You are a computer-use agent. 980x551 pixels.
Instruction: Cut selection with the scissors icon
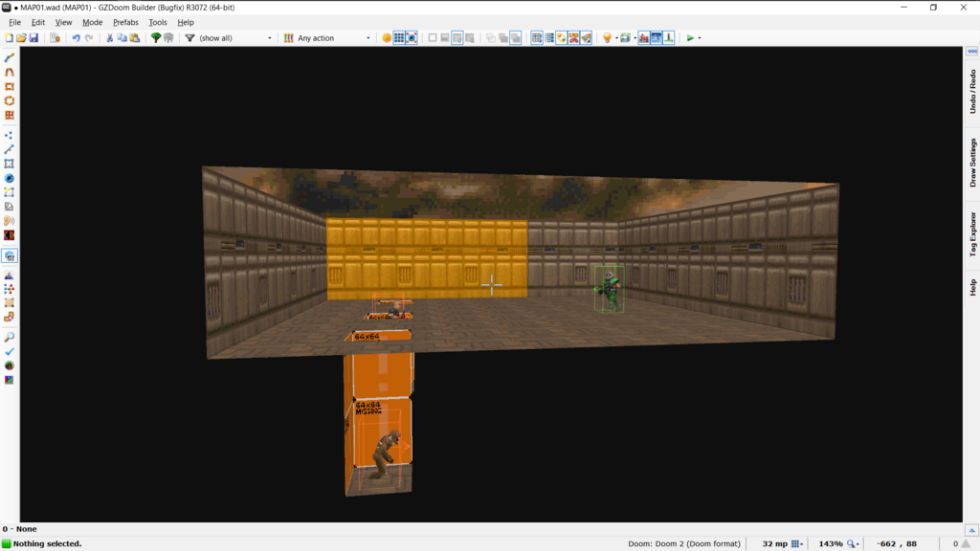coord(110,38)
